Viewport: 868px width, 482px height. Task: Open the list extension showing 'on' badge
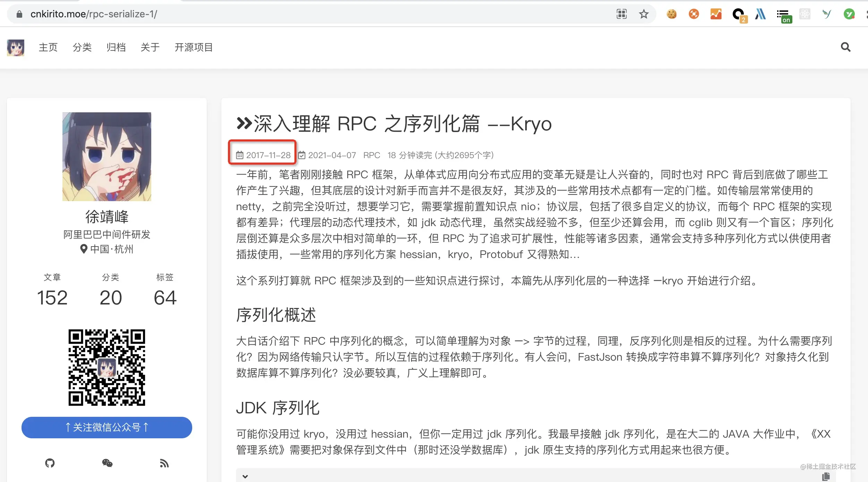[784, 16]
